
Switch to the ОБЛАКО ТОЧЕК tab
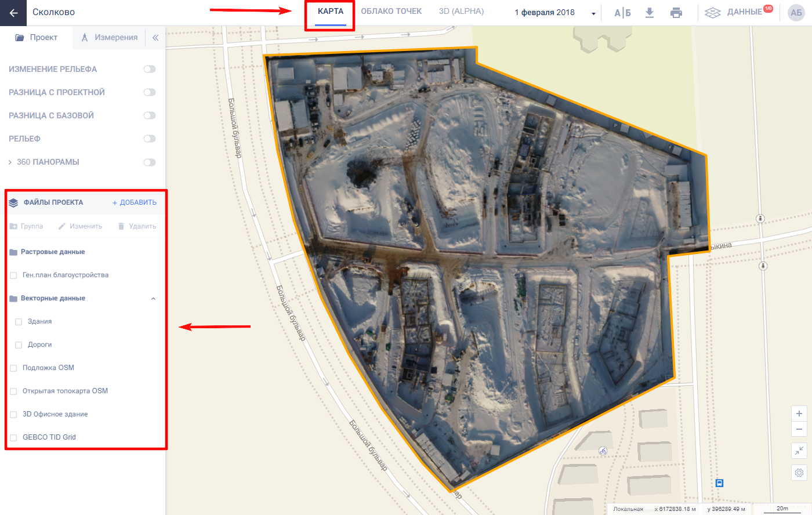click(391, 12)
